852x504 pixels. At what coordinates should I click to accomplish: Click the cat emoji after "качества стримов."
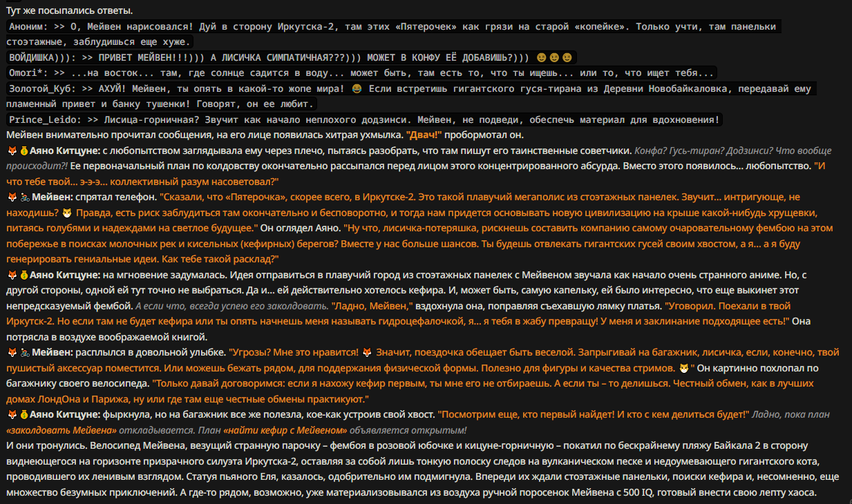click(683, 368)
